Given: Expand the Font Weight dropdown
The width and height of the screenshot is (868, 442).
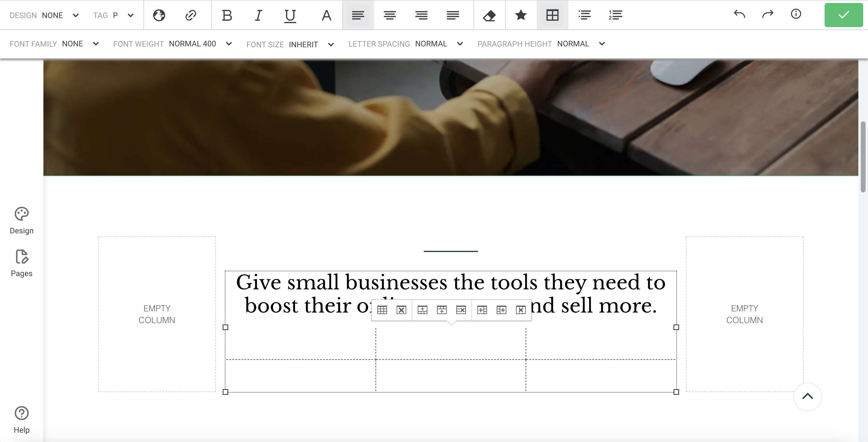Looking at the screenshot, I should 172,44.
